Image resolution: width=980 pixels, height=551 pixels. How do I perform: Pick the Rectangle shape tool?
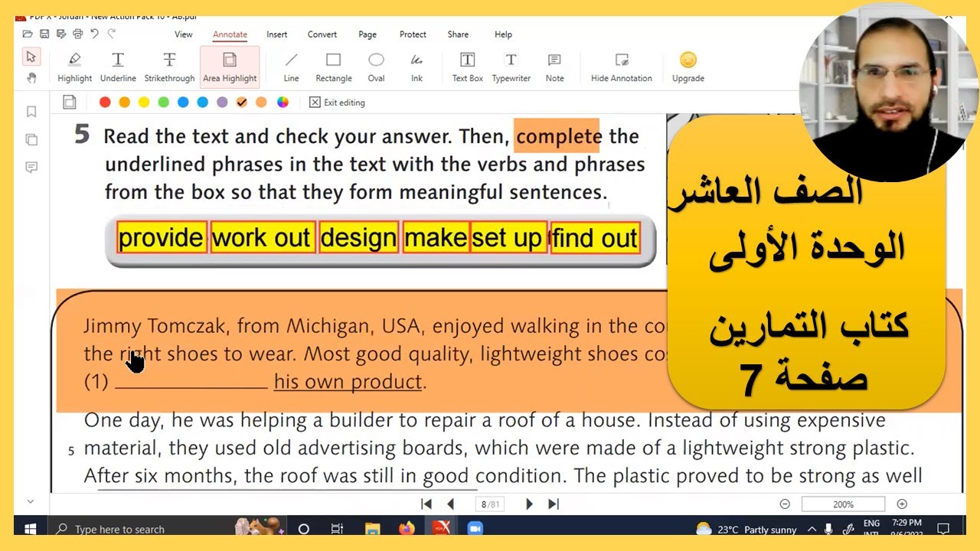click(333, 67)
